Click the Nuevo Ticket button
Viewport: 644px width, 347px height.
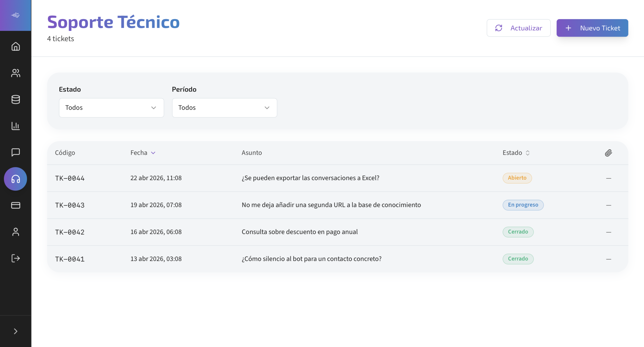(x=592, y=28)
